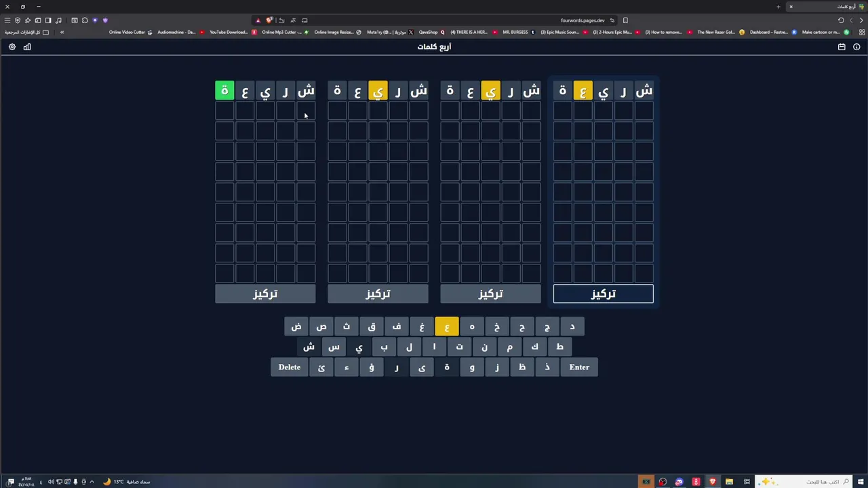Open the all bookmarks folder
868x488 pixels.
pyautogui.click(x=27, y=32)
